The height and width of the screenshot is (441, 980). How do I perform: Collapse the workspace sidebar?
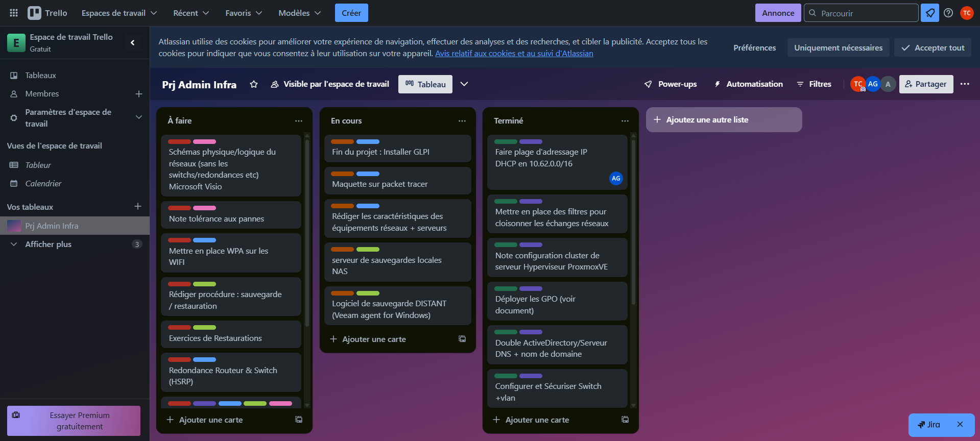(133, 43)
